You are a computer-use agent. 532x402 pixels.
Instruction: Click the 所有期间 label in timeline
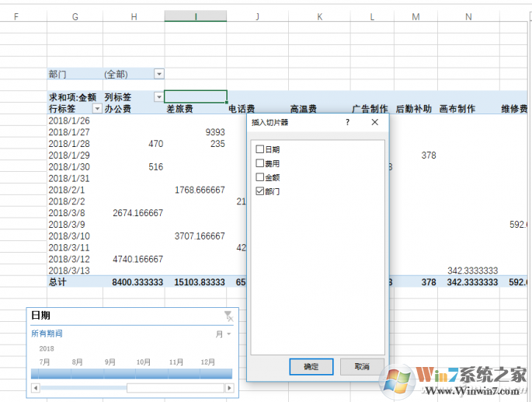[47, 334]
